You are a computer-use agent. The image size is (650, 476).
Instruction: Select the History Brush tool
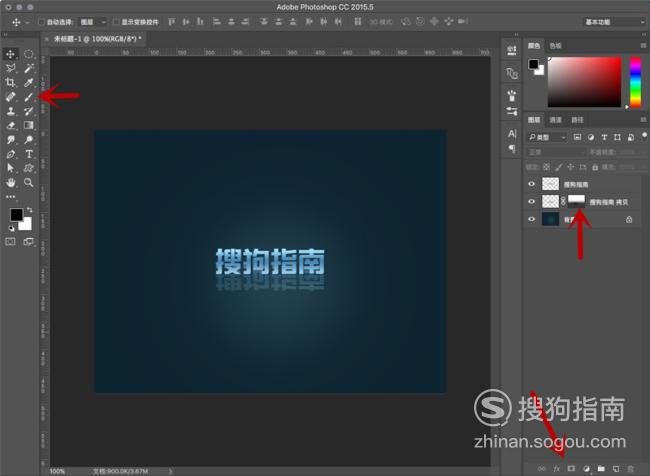(x=29, y=111)
